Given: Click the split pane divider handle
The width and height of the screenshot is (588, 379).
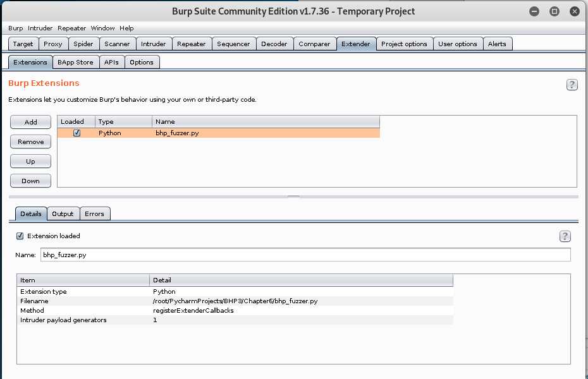Looking at the screenshot, I should pos(293,196).
